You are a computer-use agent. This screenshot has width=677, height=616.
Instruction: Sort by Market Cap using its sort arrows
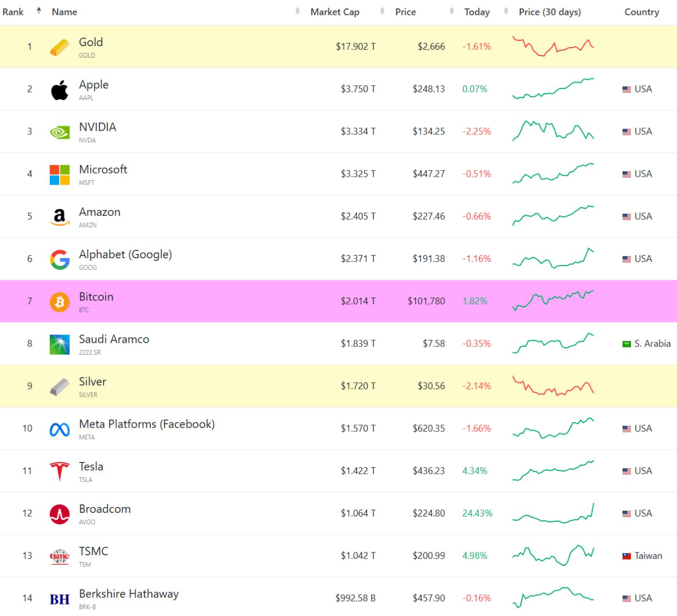[x=382, y=11]
